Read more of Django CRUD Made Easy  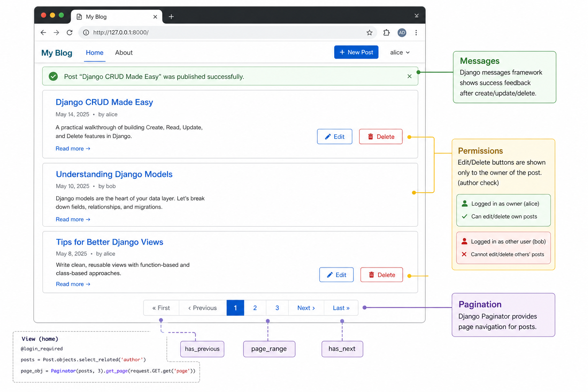click(73, 149)
